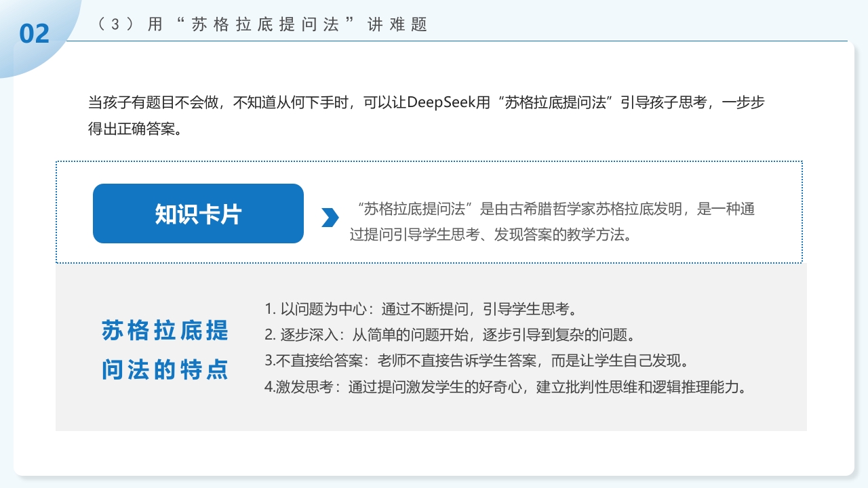Toggle the dotted outline around the knowledge card
868x488 pixels.
click(x=429, y=161)
